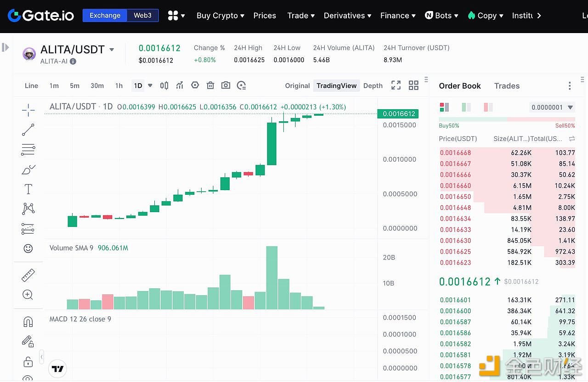Select the Order Book tab

460,86
